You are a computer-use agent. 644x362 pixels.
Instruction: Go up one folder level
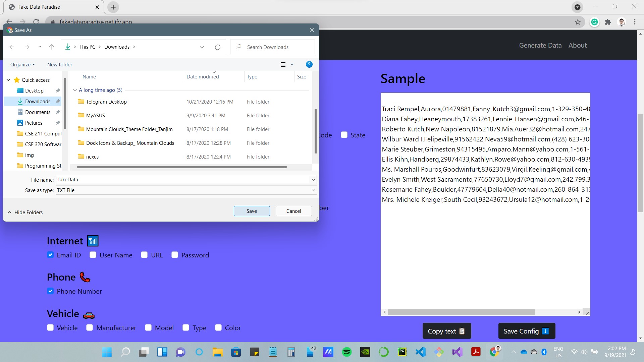(52, 47)
